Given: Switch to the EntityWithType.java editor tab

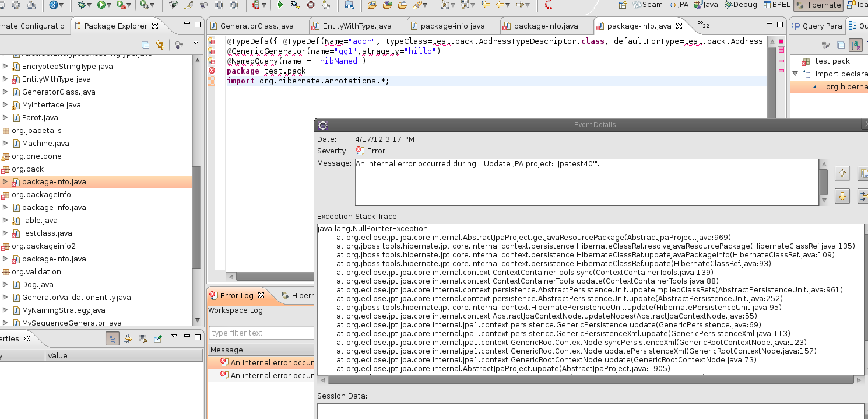Looking at the screenshot, I should point(357,26).
